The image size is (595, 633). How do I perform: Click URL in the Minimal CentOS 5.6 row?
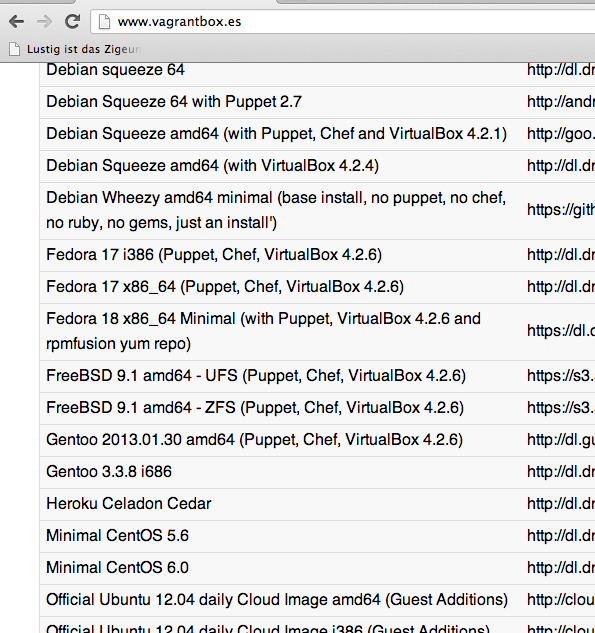561,535
